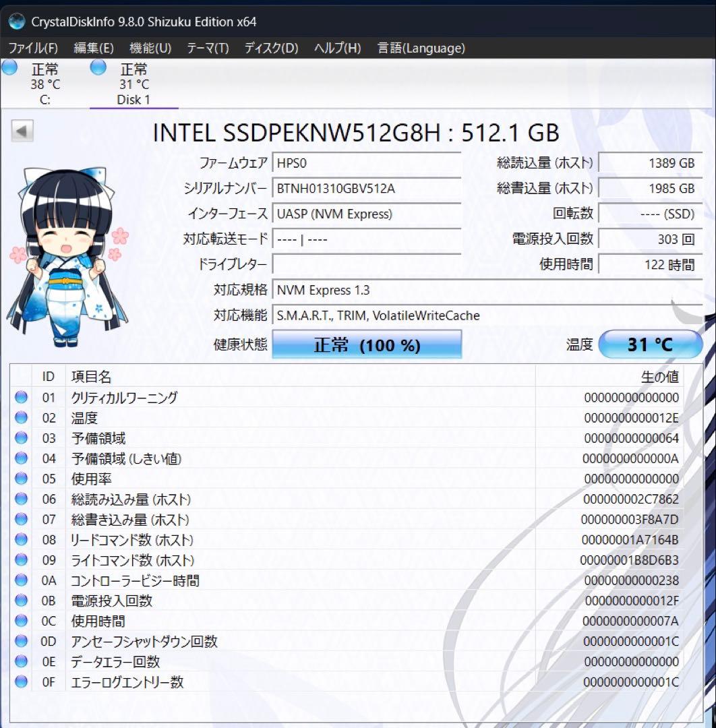
Task: Click the disk title INTEL SSDPEKNW512G8H : 512.1 GB
Action: click(x=356, y=133)
